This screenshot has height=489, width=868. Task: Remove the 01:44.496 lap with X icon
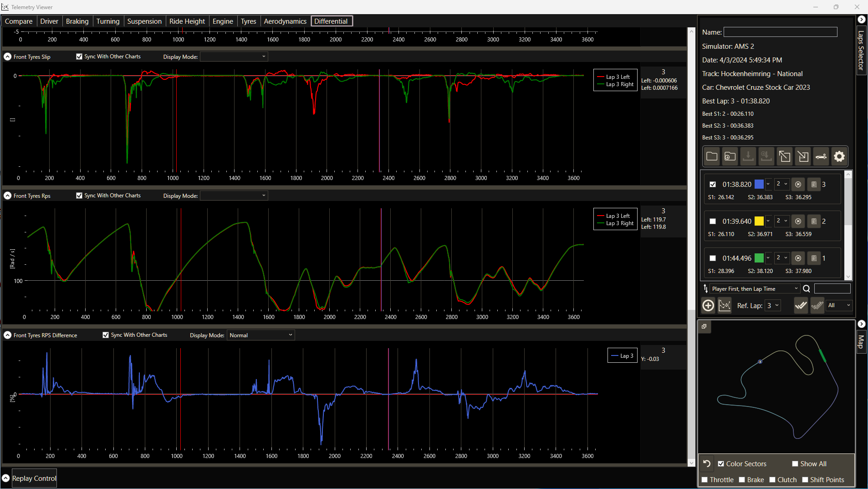(x=798, y=258)
